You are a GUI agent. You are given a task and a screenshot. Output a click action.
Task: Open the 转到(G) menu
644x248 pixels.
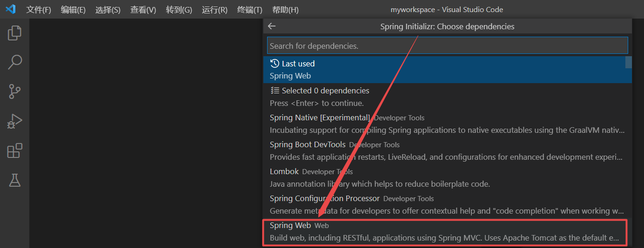click(179, 10)
